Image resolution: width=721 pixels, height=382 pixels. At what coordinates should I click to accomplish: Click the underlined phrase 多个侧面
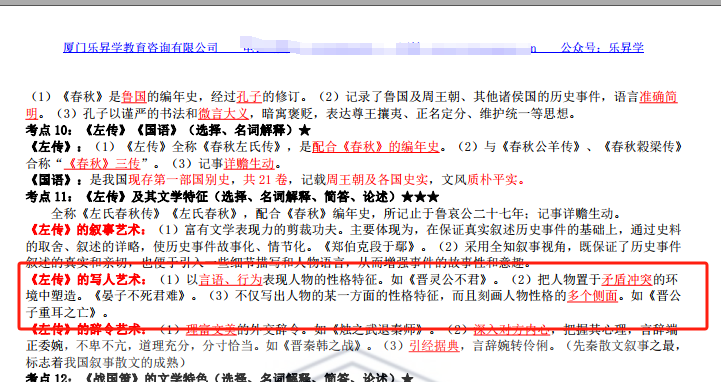pyautogui.click(x=592, y=296)
